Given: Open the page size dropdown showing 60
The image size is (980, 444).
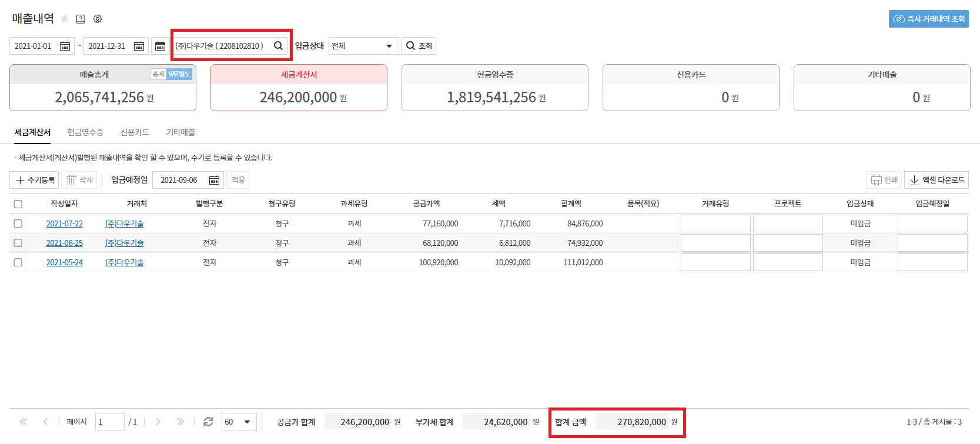Looking at the screenshot, I should click(239, 422).
